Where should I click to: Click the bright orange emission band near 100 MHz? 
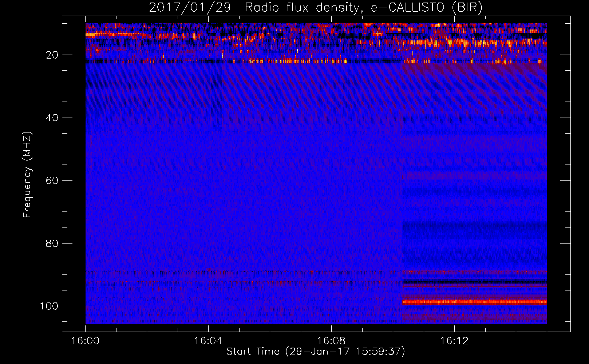point(474,302)
